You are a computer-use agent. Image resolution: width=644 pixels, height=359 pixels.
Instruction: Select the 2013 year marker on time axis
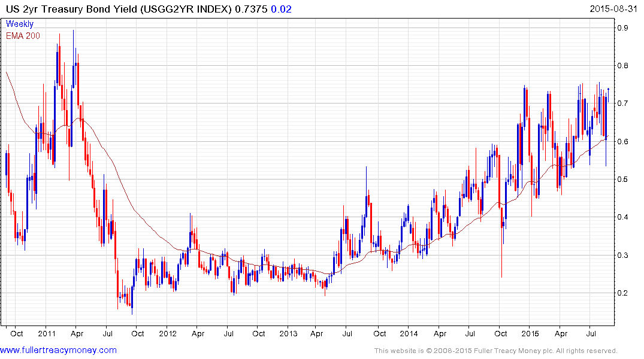[288, 333]
